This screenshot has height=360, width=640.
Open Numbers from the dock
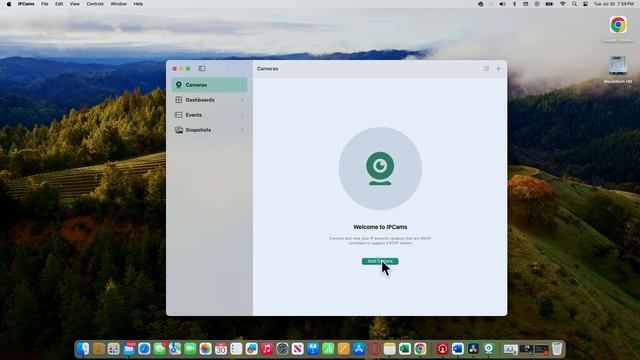[x=328, y=349]
